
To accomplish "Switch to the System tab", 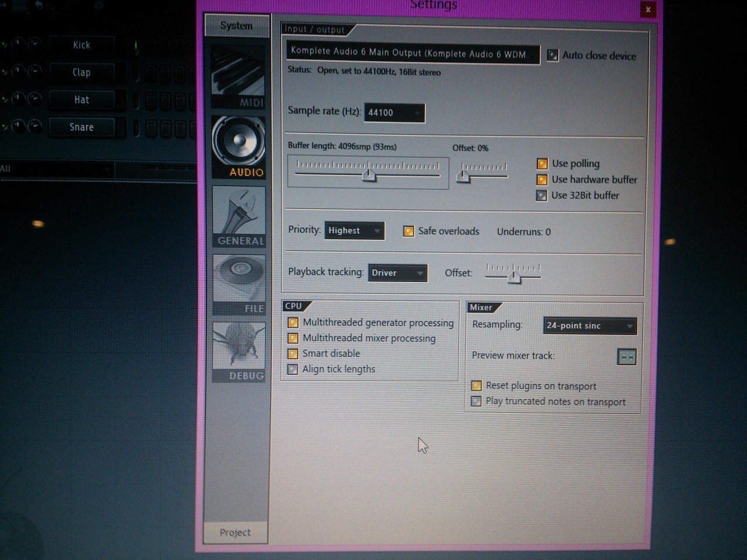I will click(x=236, y=26).
